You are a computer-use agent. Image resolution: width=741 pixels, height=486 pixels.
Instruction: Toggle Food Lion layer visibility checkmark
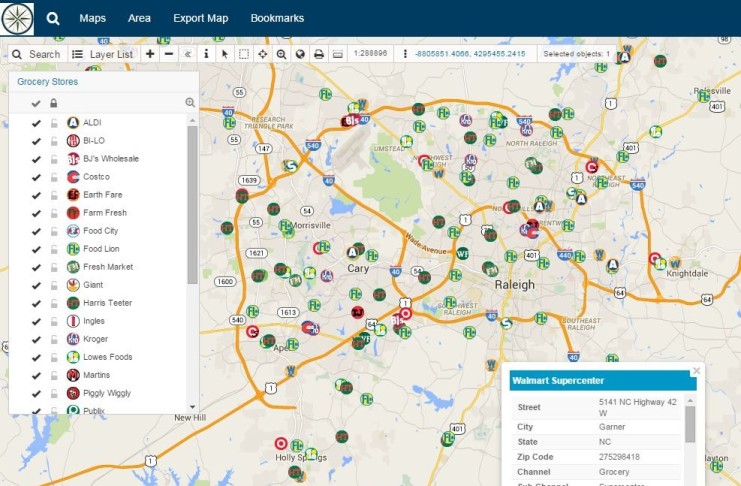point(36,249)
